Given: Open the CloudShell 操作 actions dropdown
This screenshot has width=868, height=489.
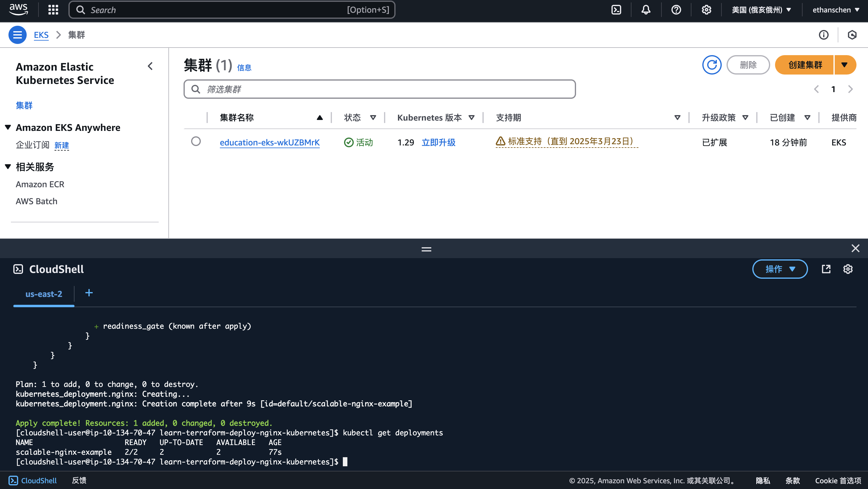Looking at the screenshot, I should [x=780, y=269].
